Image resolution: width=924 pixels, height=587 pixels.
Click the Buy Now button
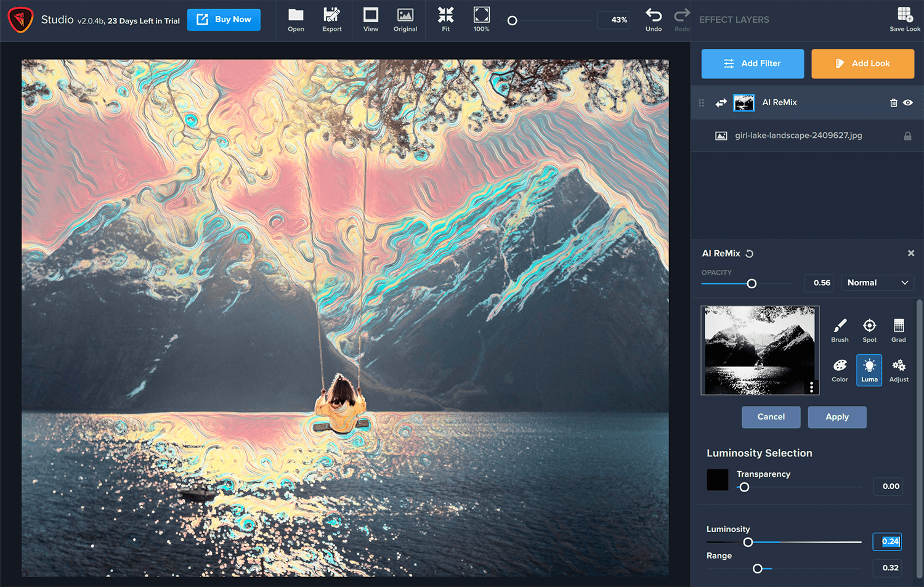[x=224, y=20]
